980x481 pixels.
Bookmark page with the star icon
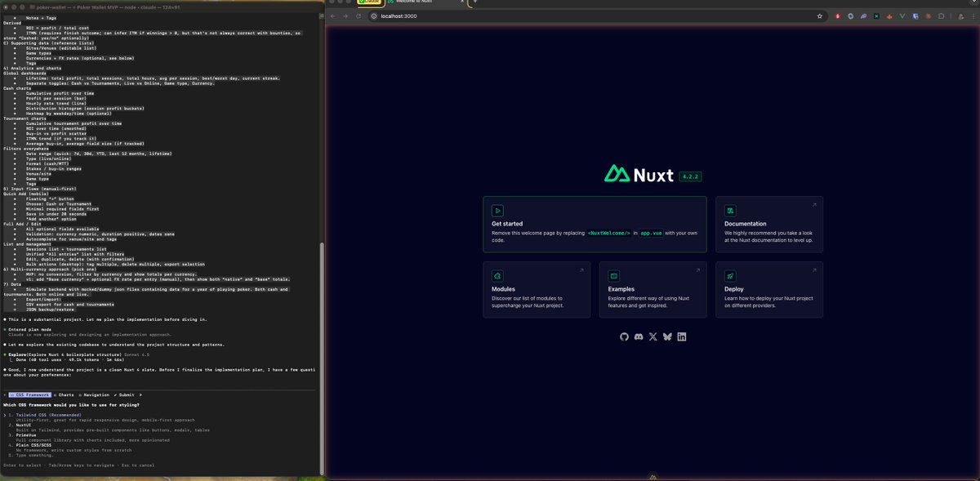point(820,16)
